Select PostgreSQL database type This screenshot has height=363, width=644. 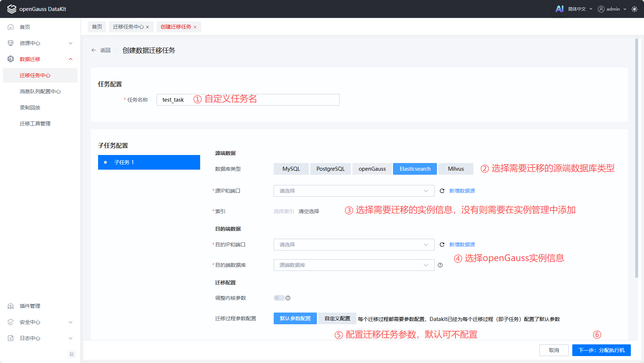330,169
